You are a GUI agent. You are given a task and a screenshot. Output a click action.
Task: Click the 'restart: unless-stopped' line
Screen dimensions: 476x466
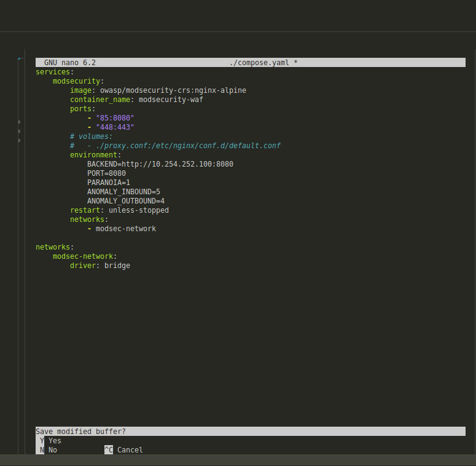[119, 210]
